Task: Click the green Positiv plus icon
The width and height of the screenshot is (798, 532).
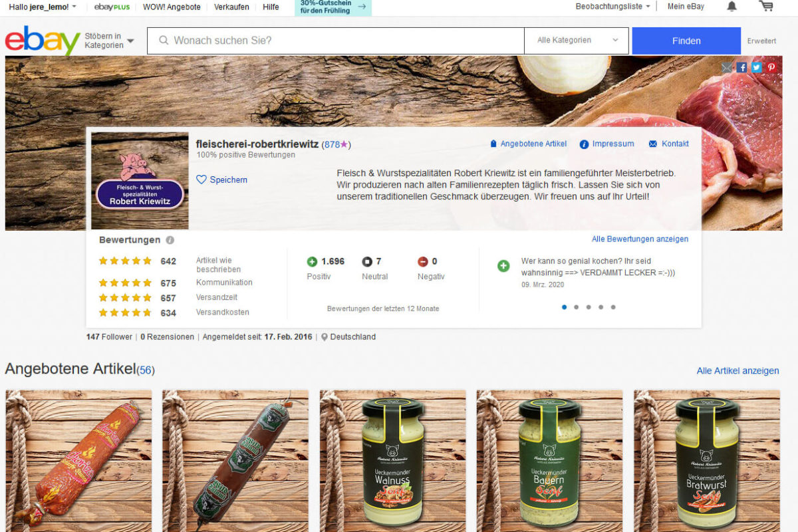Action: [x=312, y=261]
